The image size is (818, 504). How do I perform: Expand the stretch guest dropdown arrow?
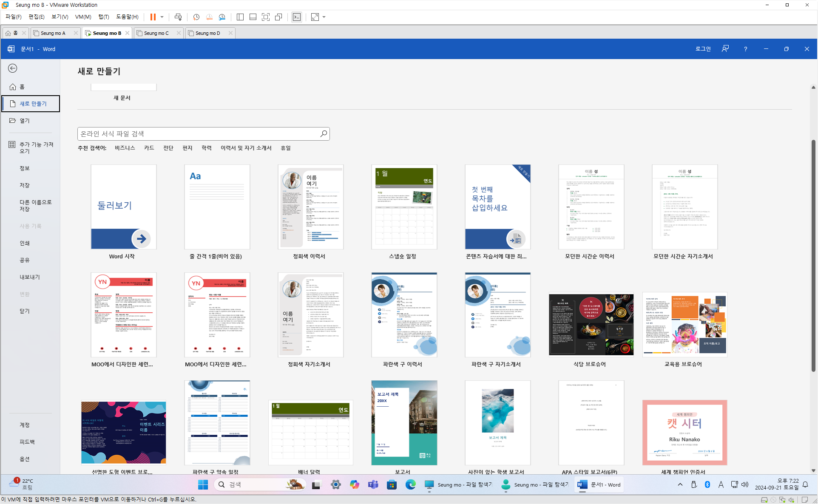click(x=324, y=17)
